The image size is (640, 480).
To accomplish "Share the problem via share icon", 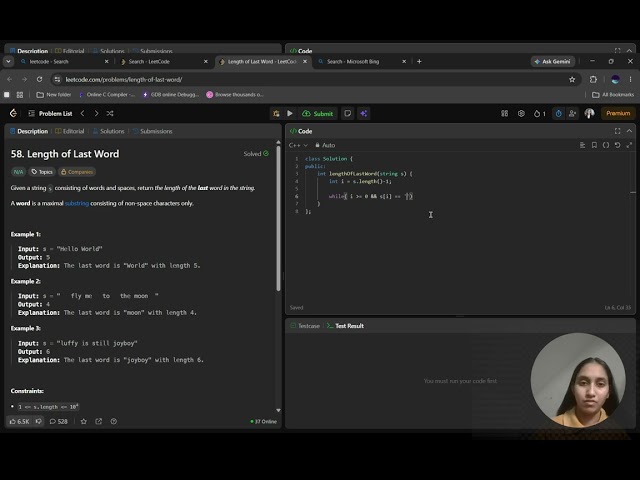I will (99, 421).
